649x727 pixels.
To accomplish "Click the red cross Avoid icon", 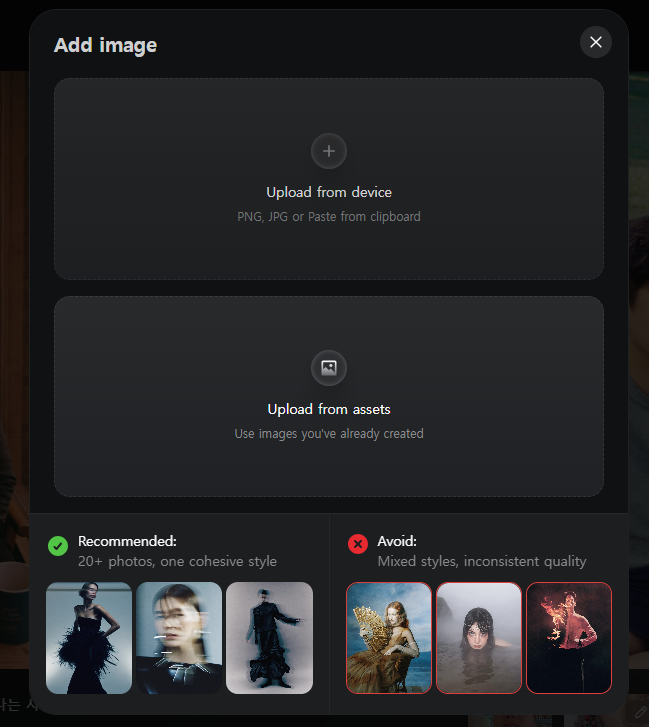I will coord(358,544).
